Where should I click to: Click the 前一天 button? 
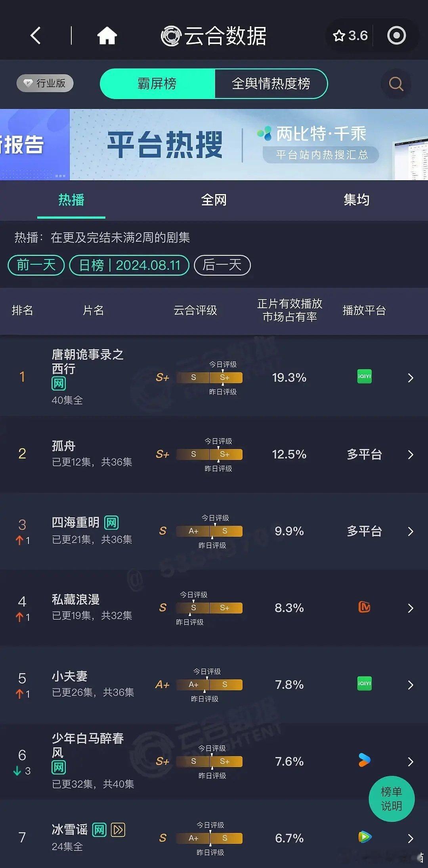pyautogui.click(x=36, y=265)
